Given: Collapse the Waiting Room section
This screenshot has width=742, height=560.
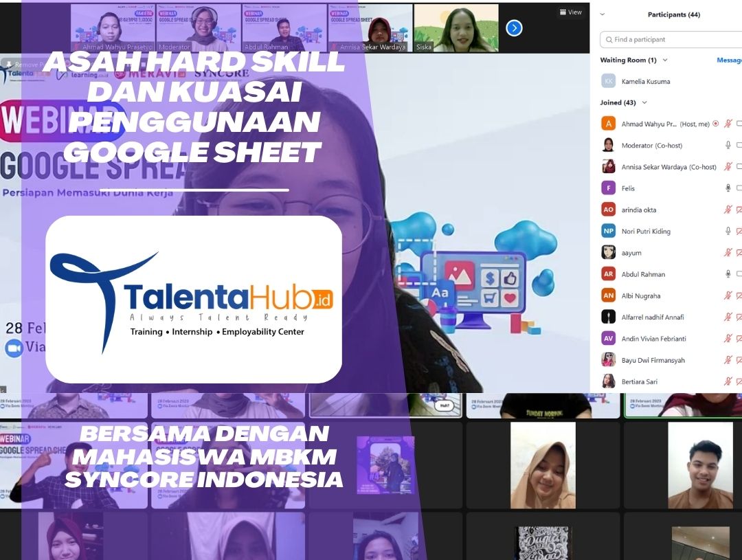Looking at the screenshot, I should click(664, 60).
